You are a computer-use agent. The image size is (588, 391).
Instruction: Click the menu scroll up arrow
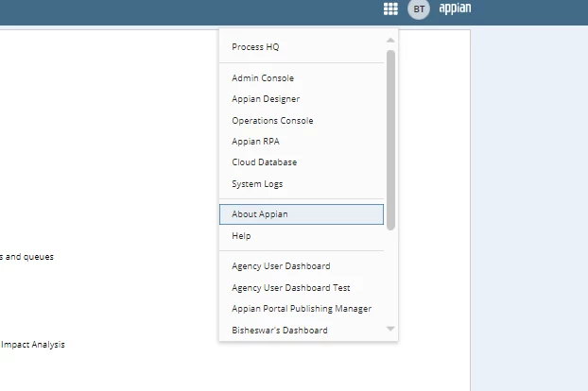(390, 40)
